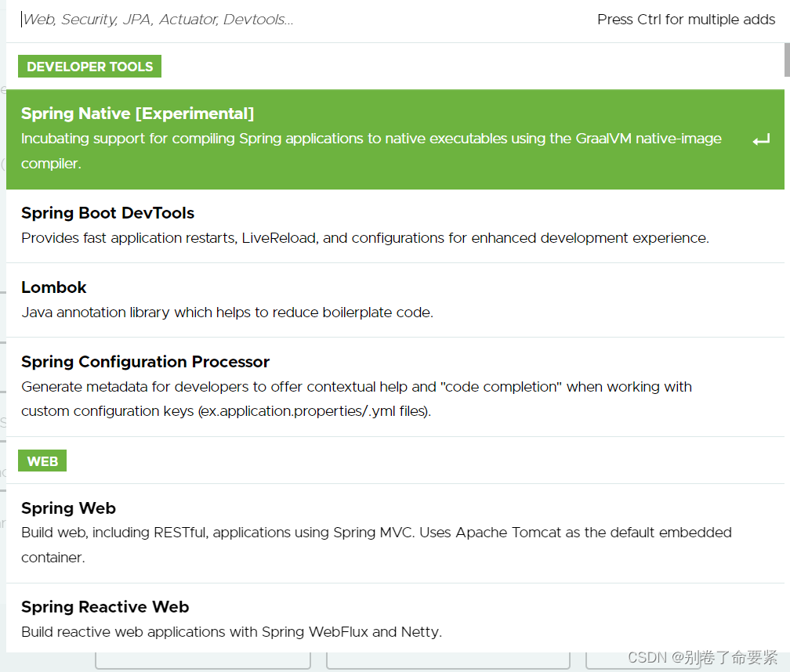Image resolution: width=790 pixels, height=672 pixels.
Task: Click description mentioning Spring WebFlux and Netty
Action: coord(232,632)
